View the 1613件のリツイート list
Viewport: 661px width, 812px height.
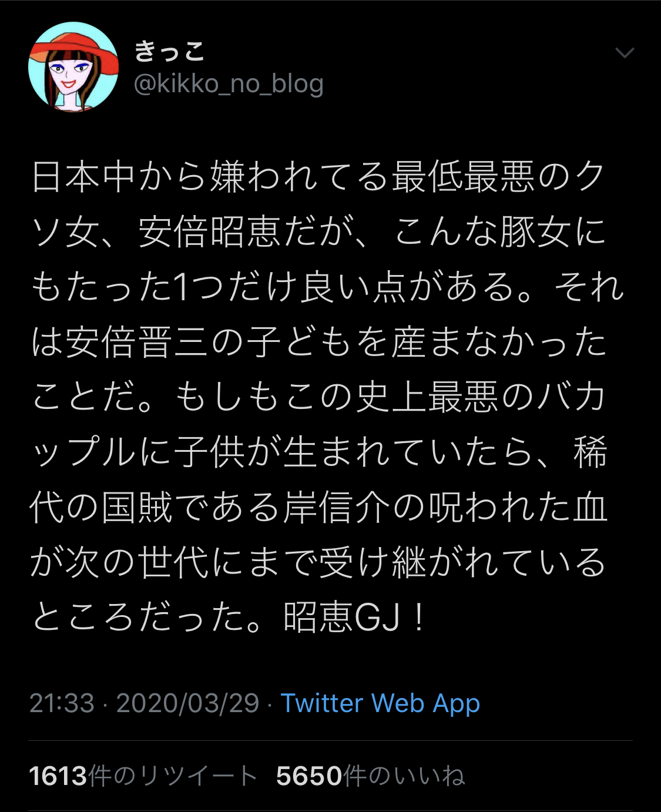[x=143, y=776]
